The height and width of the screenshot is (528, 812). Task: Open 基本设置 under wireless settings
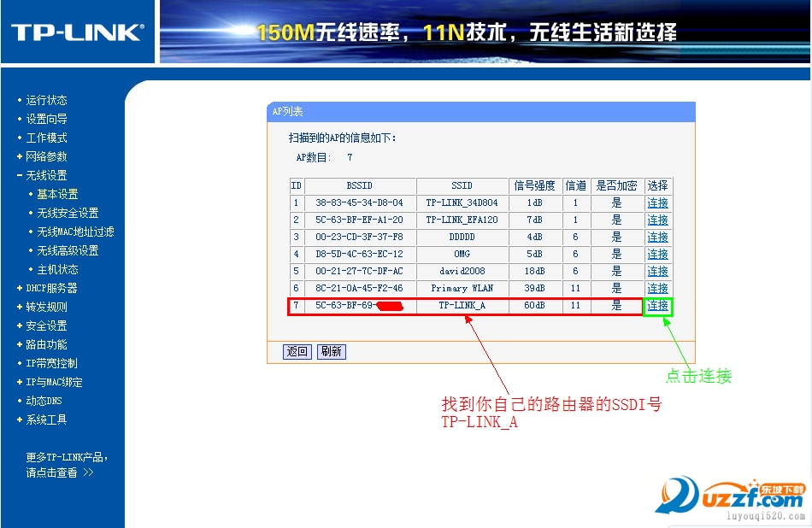pos(57,194)
